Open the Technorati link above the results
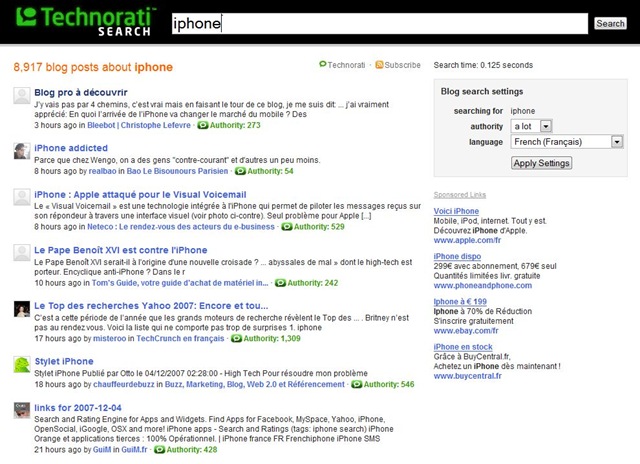This screenshot has height=464, width=640. (x=346, y=65)
